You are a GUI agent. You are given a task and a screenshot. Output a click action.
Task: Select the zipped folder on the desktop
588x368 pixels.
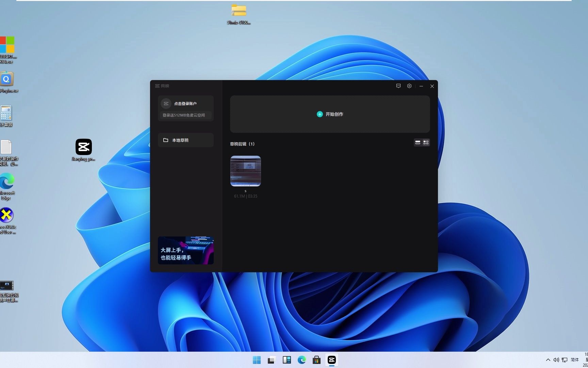click(239, 11)
